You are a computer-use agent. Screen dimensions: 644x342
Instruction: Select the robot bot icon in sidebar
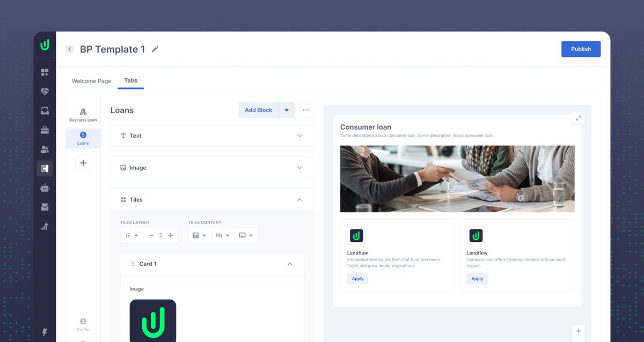(x=45, y=188)
